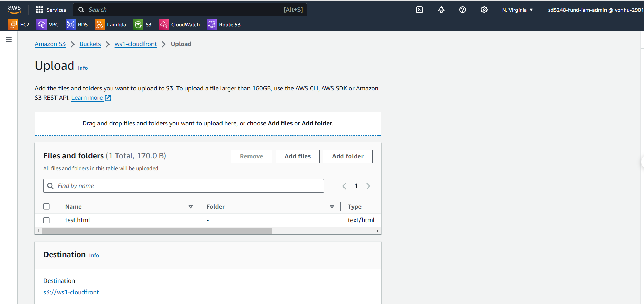Open settings gear in top bar
This screenshot has height=304, width=644.
(484, 10)
